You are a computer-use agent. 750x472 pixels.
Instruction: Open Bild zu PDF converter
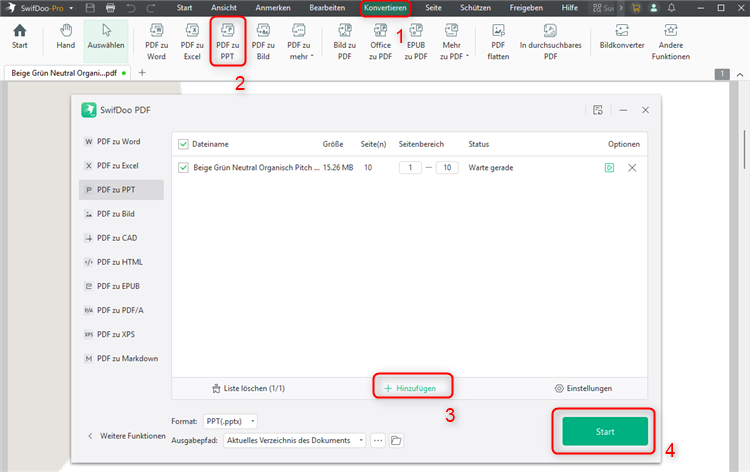point(344,42)
